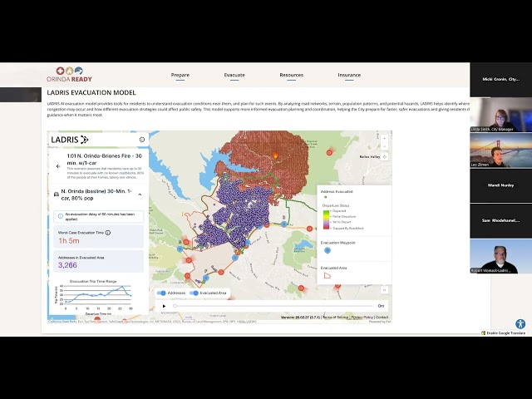532x399 pixels.
Task: Click the fire ignition marker inside the burn area
Action: point(275,155)
